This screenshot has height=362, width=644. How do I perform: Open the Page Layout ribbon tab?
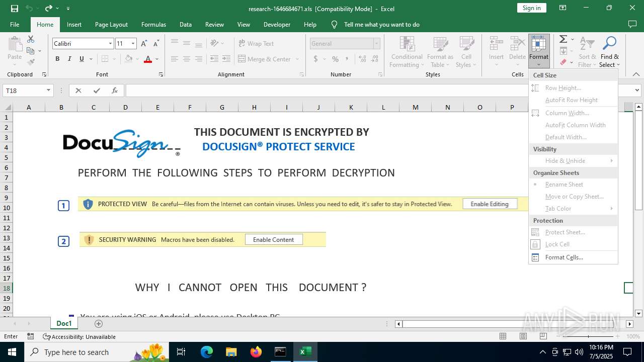point(111,24)
